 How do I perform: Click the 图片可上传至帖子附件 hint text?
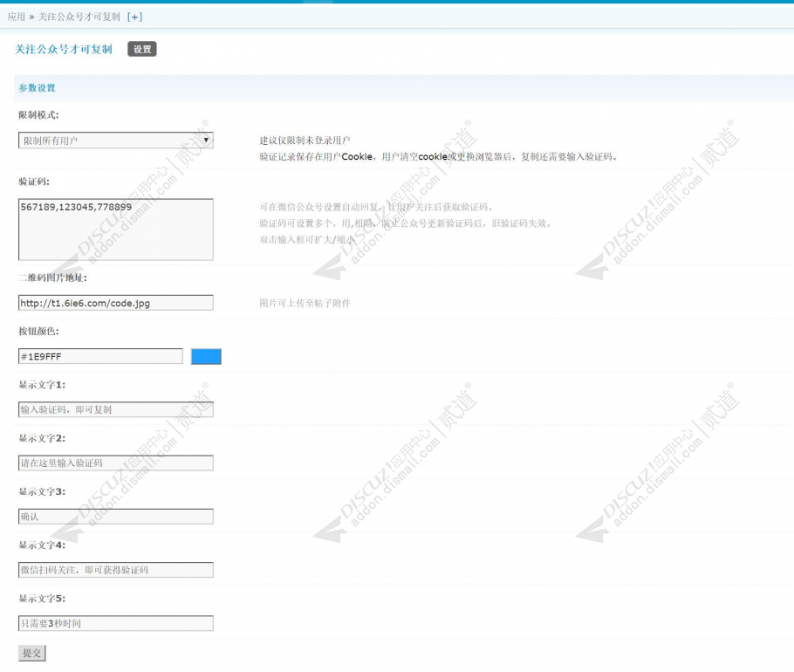pyautogui.click(x=305, y=303)
